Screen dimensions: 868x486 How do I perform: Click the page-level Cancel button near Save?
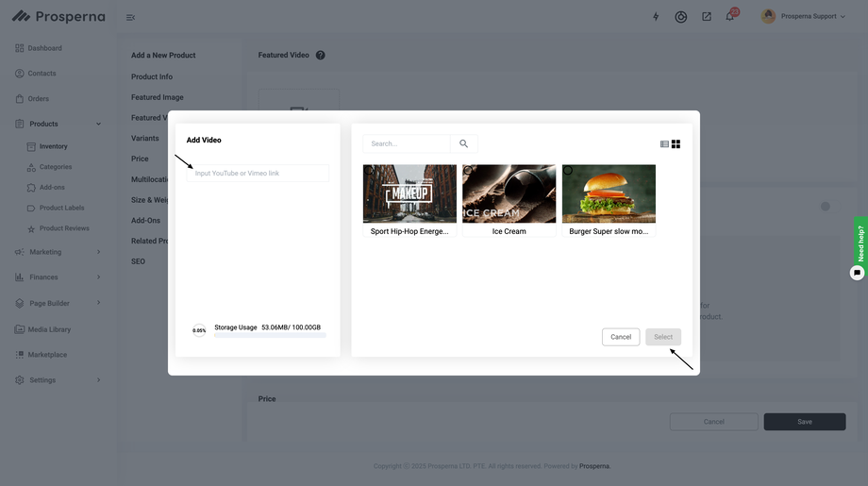714,422
